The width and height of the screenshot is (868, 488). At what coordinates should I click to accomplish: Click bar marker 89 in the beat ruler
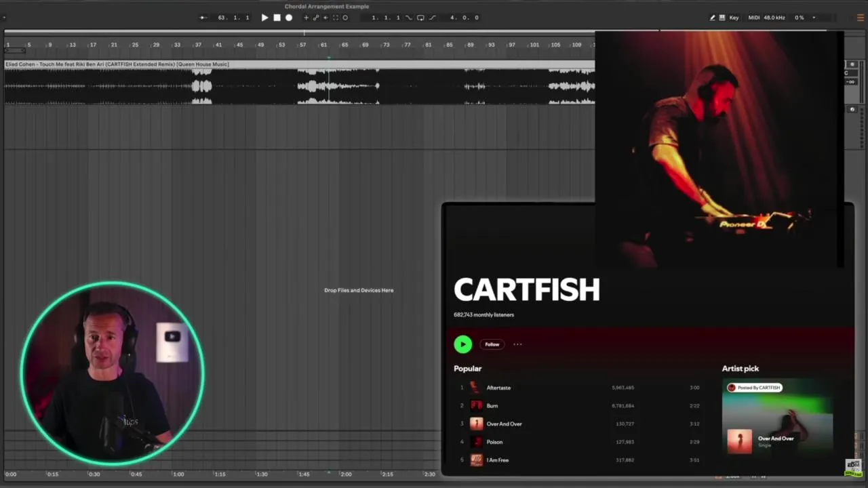(x=471, y=45)
